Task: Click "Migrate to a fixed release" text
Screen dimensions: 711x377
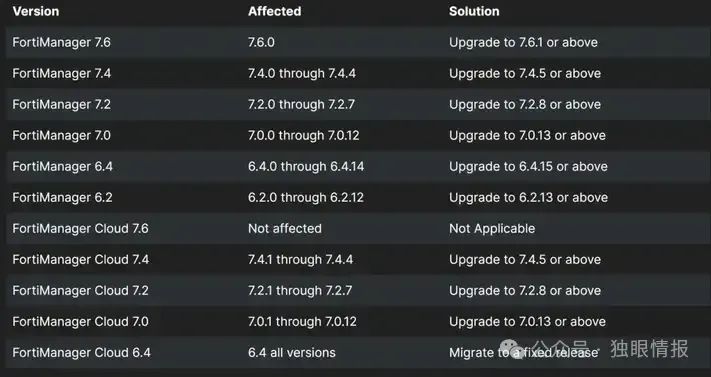Action: pyautogui.click(x=524, y=353)
